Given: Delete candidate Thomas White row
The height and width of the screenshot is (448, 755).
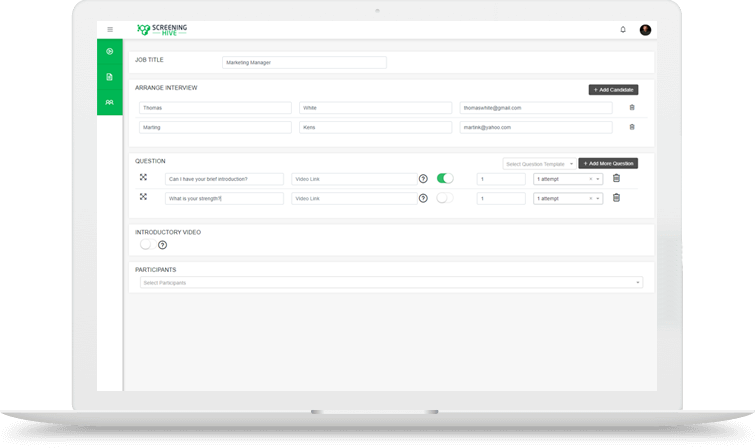Looking at the screenshot, I should pyautogui.click(x=632, y=107).
